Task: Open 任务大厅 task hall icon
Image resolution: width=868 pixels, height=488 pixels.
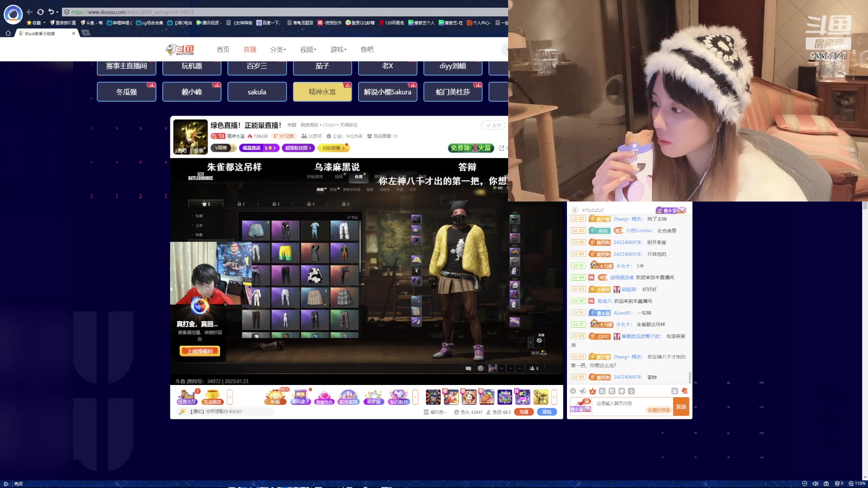Action: pyautogui.click(x=187, y=397)
